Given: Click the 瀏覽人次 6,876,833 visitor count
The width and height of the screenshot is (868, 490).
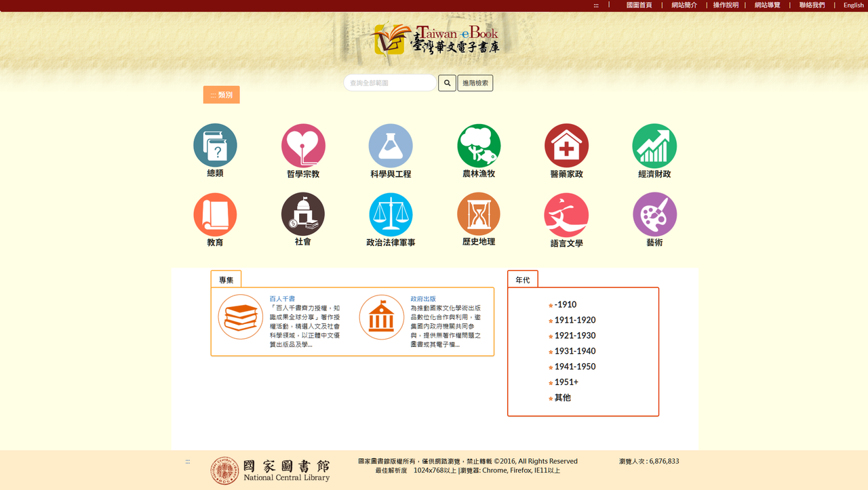Looking at the screenshot, I should pos(649,462).
